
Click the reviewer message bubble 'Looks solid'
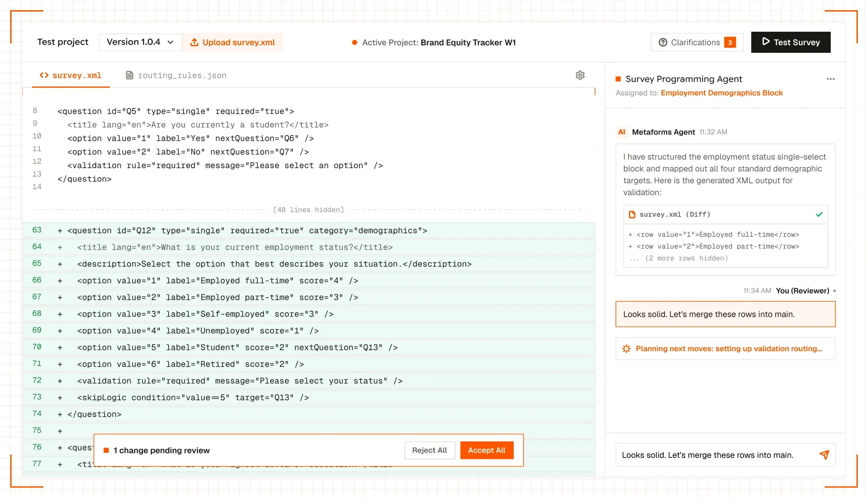(x=725, y=314)
